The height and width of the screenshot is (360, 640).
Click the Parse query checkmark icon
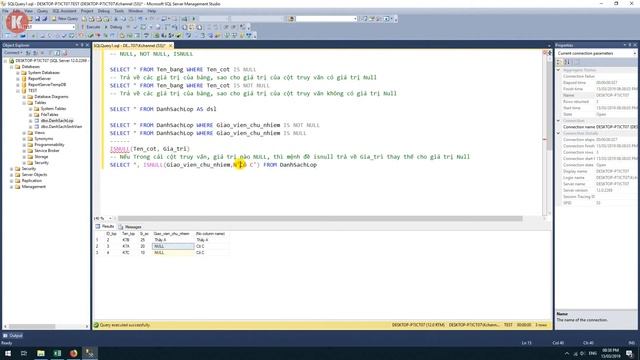point(136,27)
